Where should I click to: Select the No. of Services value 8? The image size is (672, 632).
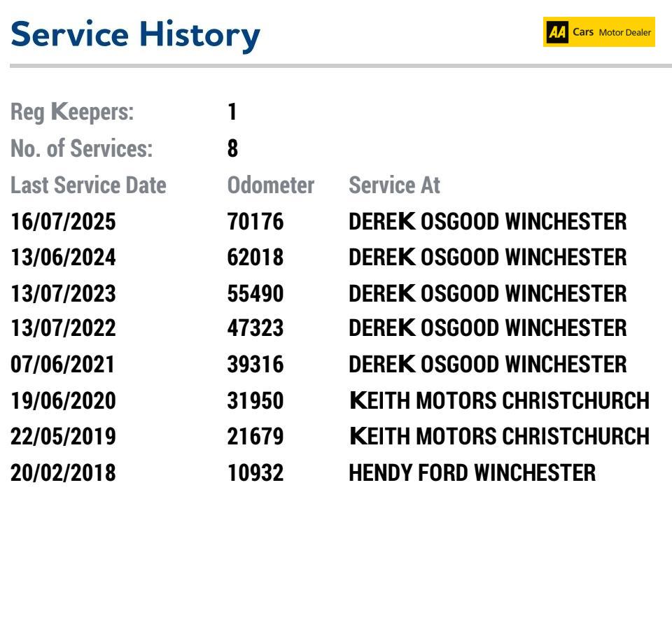232,148
